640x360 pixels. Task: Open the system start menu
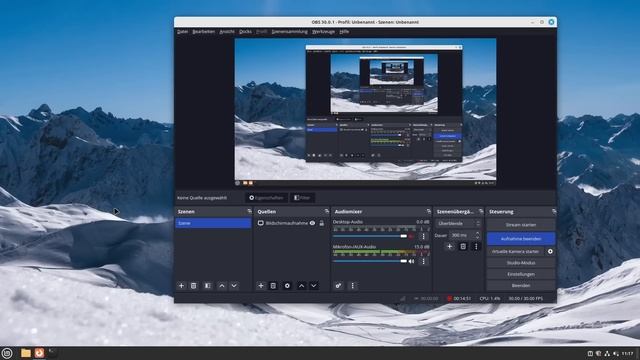tap(7, 353)
